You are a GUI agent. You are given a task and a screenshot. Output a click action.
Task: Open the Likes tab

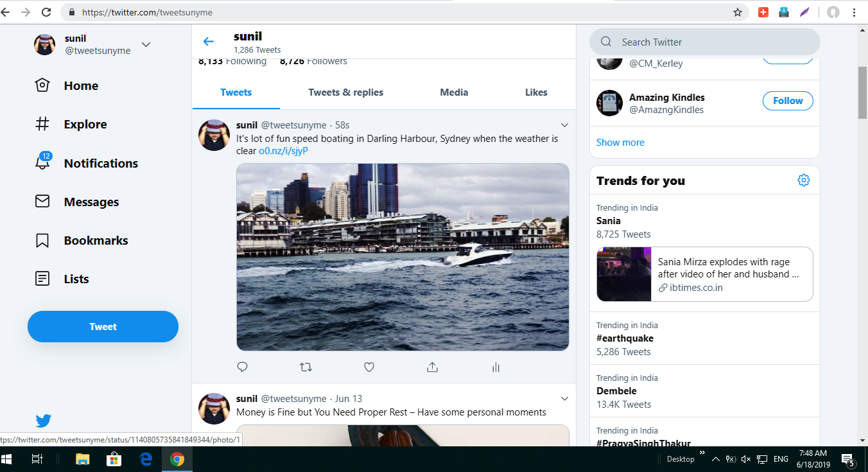tap(536, 92)
